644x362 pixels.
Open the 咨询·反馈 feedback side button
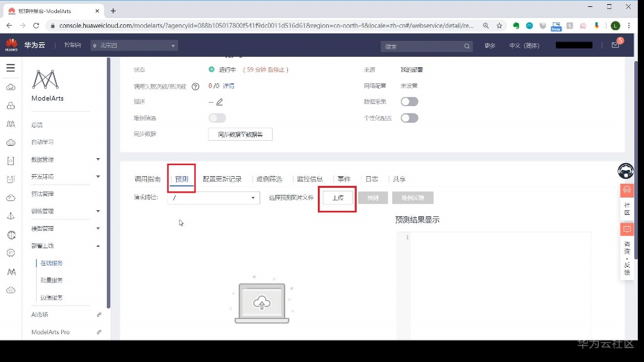click(627, 250)
